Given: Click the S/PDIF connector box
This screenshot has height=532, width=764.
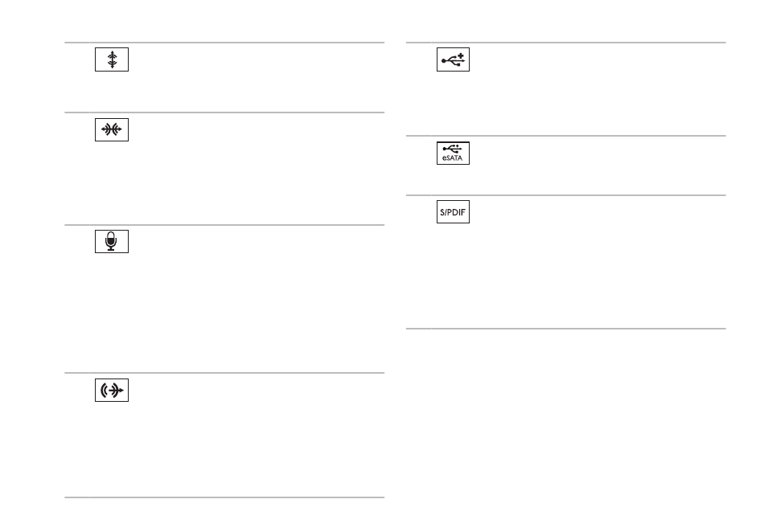Looking at the screenshot, I should [x=453, y=211].
